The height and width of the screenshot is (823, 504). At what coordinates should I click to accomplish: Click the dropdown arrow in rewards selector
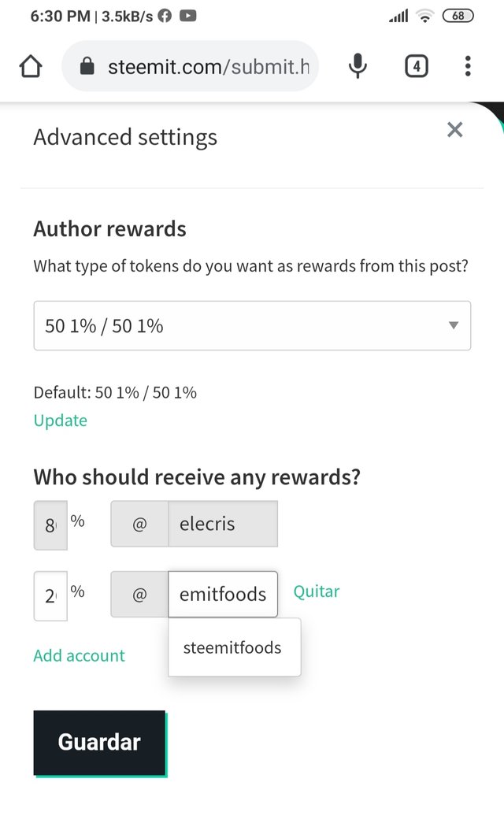pos(454,325)
